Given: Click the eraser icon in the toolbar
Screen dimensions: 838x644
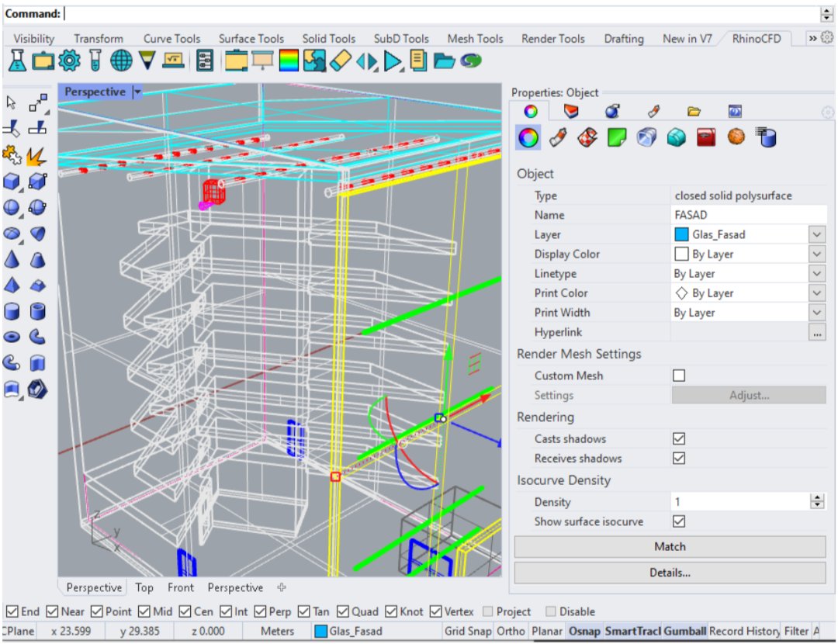Looking at the screenshot, I should (341, 61).
